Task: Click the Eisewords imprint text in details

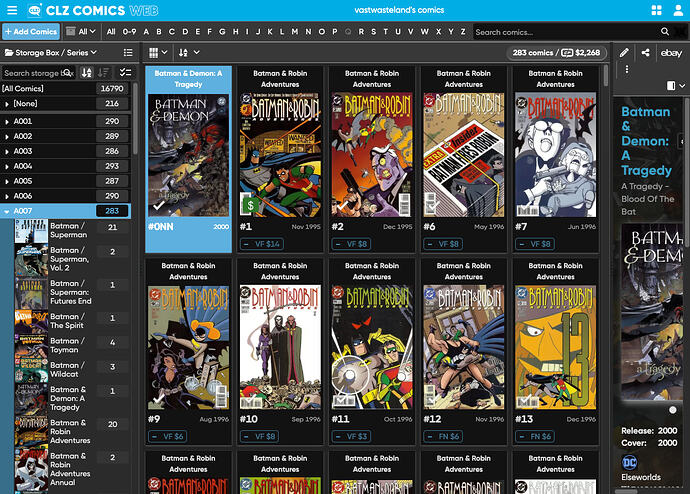Action: [641, 477]
